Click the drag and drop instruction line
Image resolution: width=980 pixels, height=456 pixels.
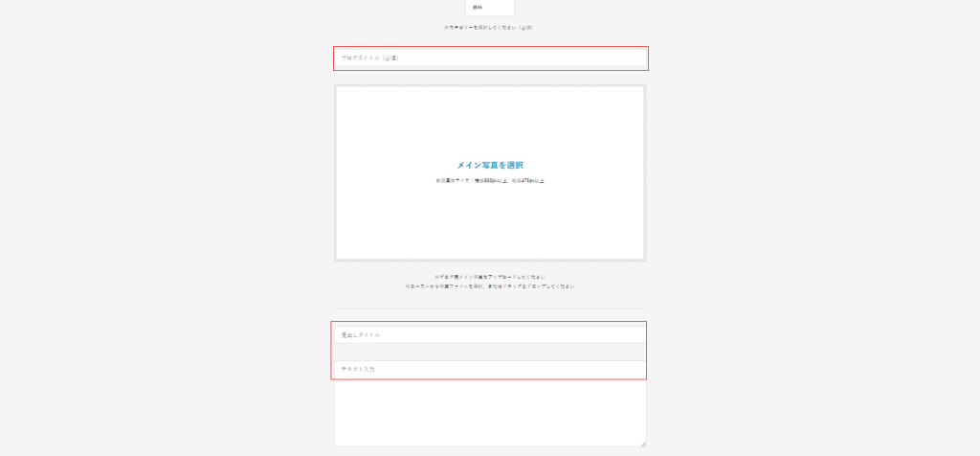click(489, 286)
